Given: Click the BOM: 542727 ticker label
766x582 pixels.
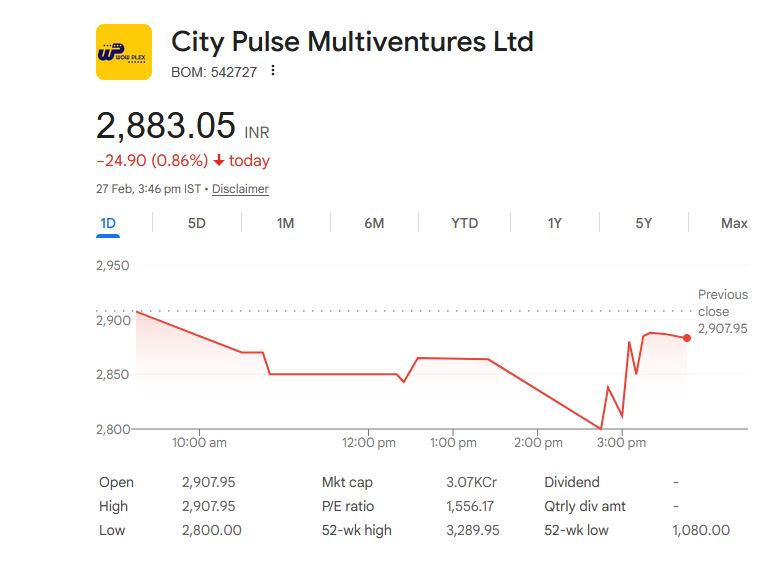Looking at the screenshot, I should 216,71.
